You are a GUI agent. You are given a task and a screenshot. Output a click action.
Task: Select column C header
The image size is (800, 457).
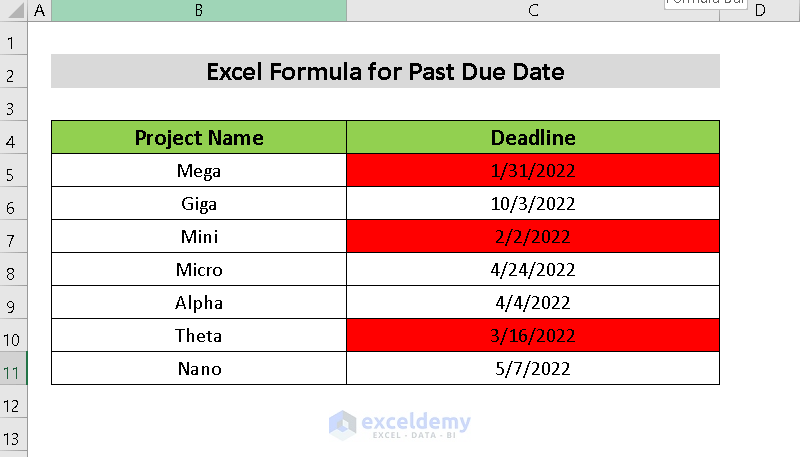coord(533,10)
